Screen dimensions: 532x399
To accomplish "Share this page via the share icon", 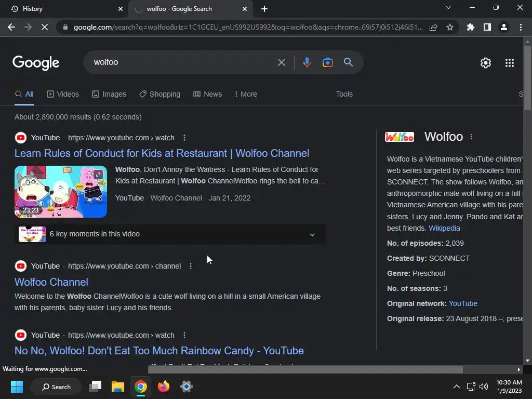I will [x=433, y=27].
